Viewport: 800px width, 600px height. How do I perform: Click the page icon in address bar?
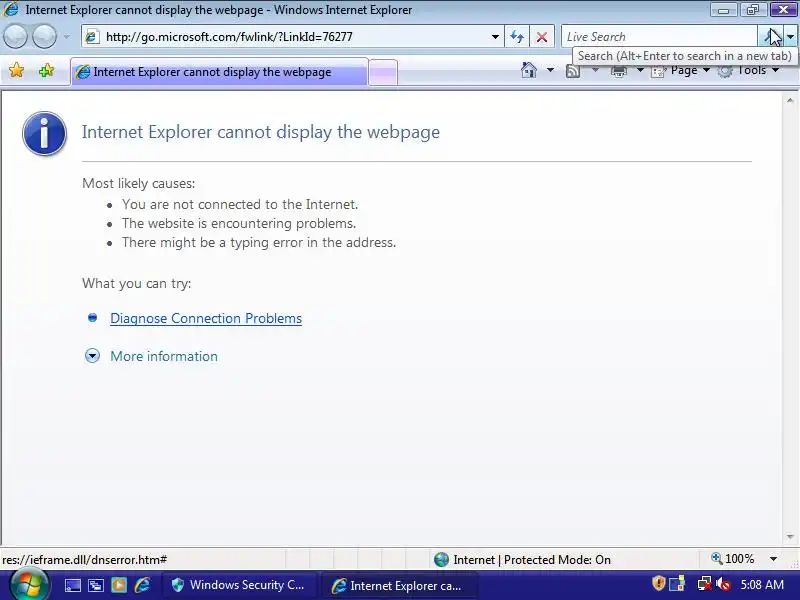[92, 37]
